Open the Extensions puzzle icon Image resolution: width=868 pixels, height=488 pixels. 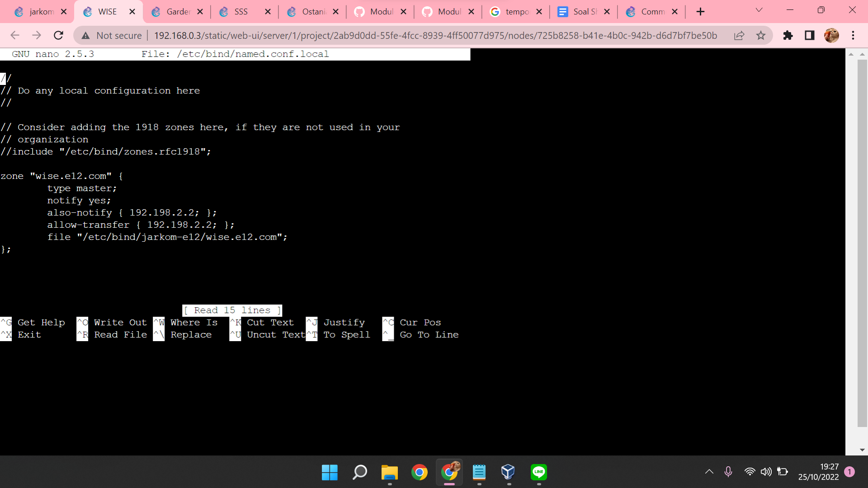pos(788,35)
